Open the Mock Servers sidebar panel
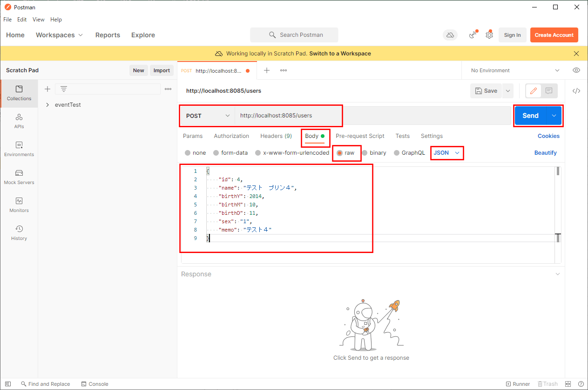Viewport: 588px width, 390px height. click(19, 177)
